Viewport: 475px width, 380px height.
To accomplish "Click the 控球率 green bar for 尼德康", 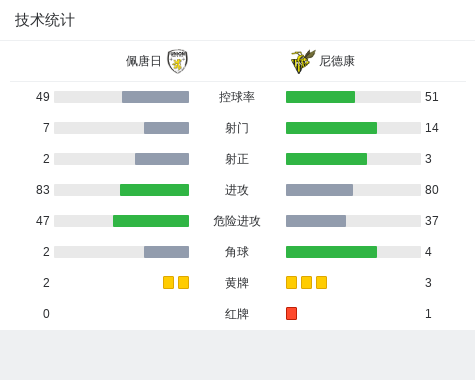I will (x=320, y=97).
